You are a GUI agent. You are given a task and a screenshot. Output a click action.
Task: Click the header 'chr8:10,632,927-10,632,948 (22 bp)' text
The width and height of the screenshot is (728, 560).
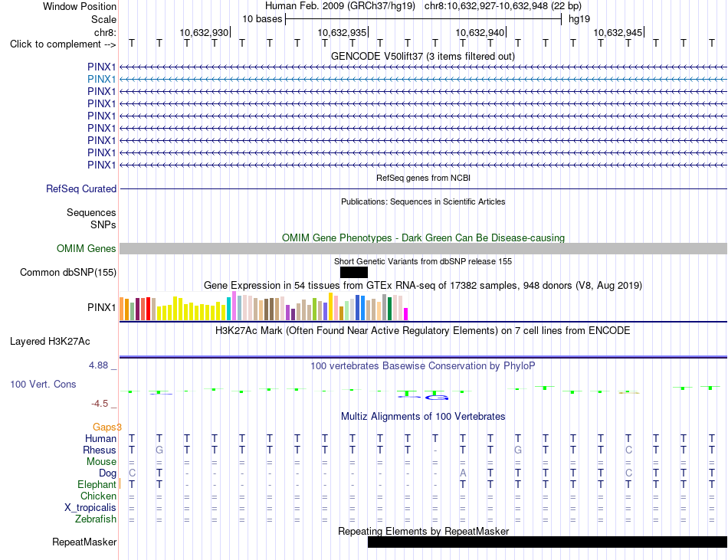[x=503, y=6]
